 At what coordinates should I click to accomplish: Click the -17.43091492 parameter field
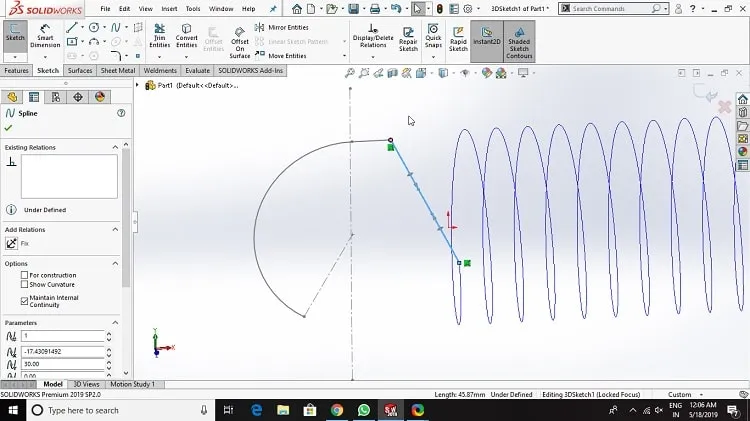point(63,352)
